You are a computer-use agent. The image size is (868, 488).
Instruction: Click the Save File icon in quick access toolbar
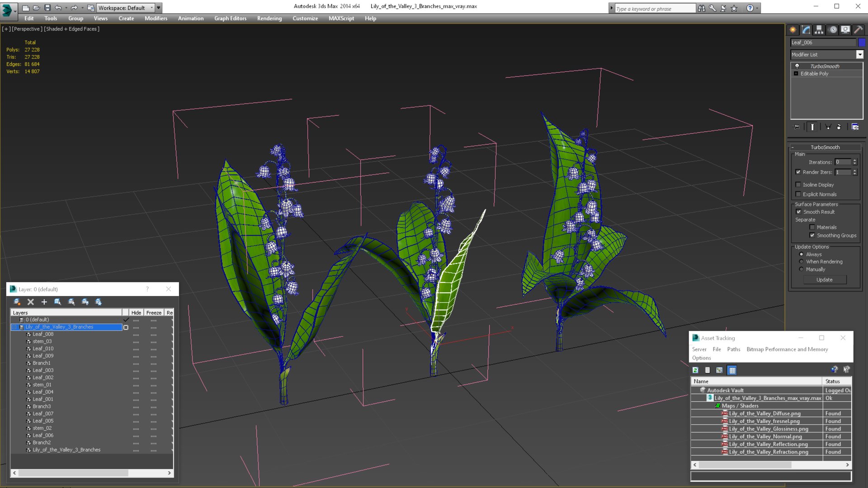pyautogui.click(x=47, y=8)
